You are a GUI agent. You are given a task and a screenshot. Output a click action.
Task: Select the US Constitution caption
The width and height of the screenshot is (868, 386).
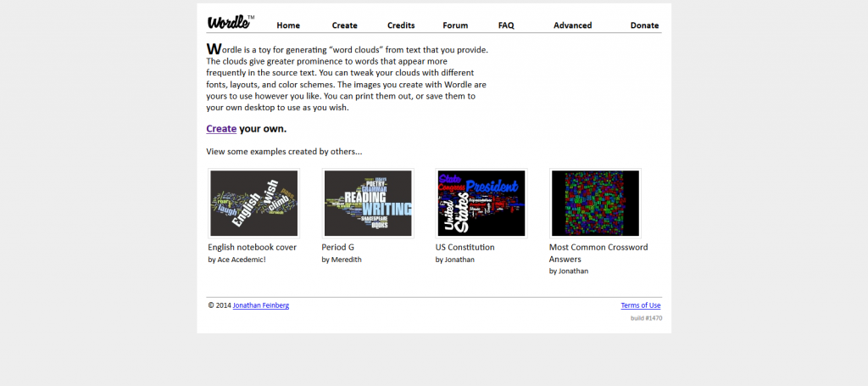[465, 248]
